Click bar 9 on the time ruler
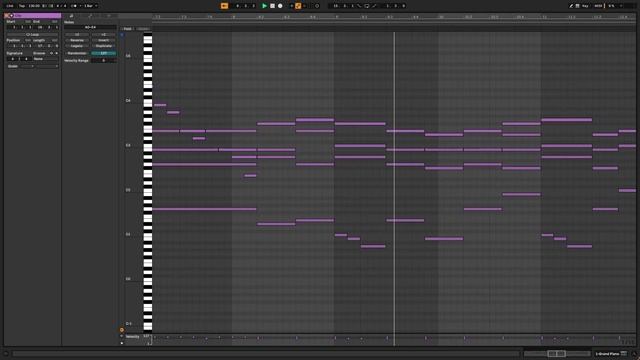The image size is (640, 360). pos(337,17)
